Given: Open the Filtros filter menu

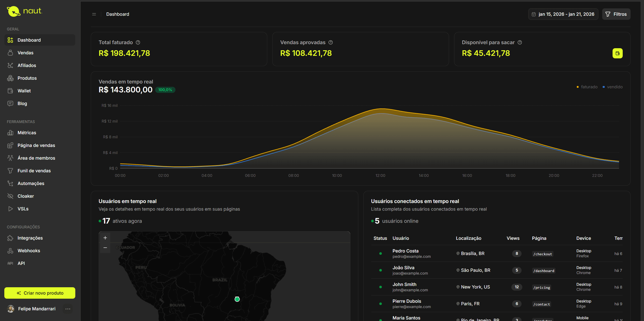Looking at the screenshot, I should [616, 14].
